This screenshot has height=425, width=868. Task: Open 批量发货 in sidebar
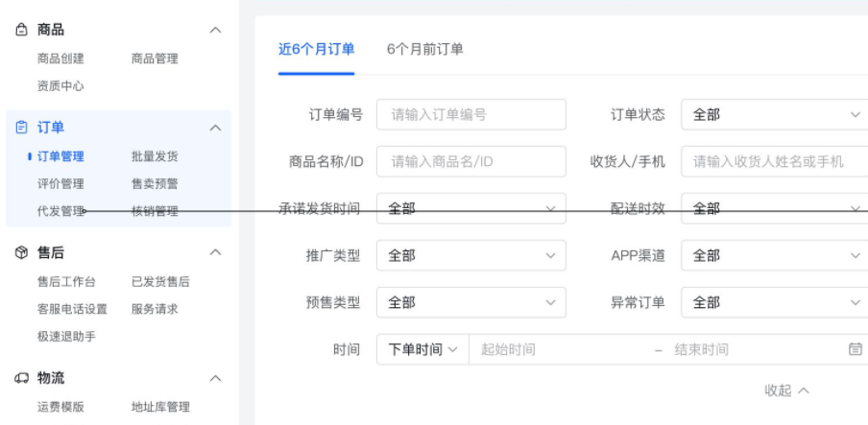click(x=155, y=156)
